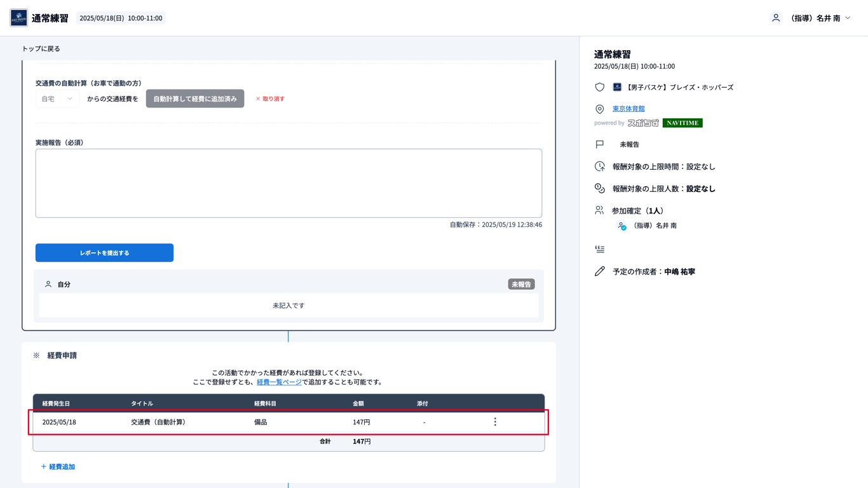
Task: Click the location pin icon
Action: [599, 109]
